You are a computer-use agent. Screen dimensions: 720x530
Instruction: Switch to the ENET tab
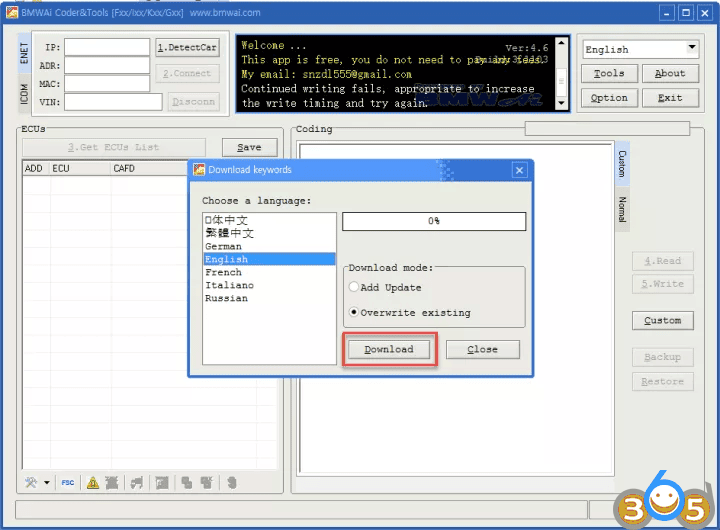(24, 53)
